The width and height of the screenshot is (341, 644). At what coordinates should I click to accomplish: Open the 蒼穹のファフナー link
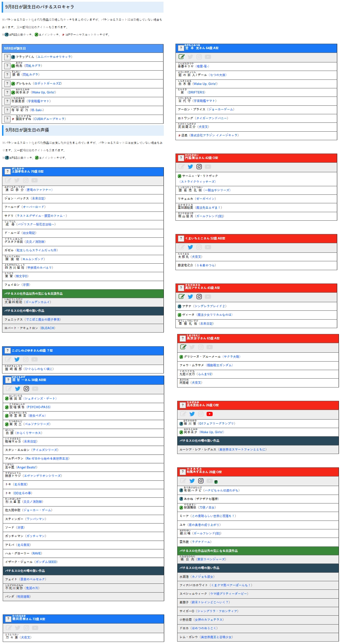[39, 190]
